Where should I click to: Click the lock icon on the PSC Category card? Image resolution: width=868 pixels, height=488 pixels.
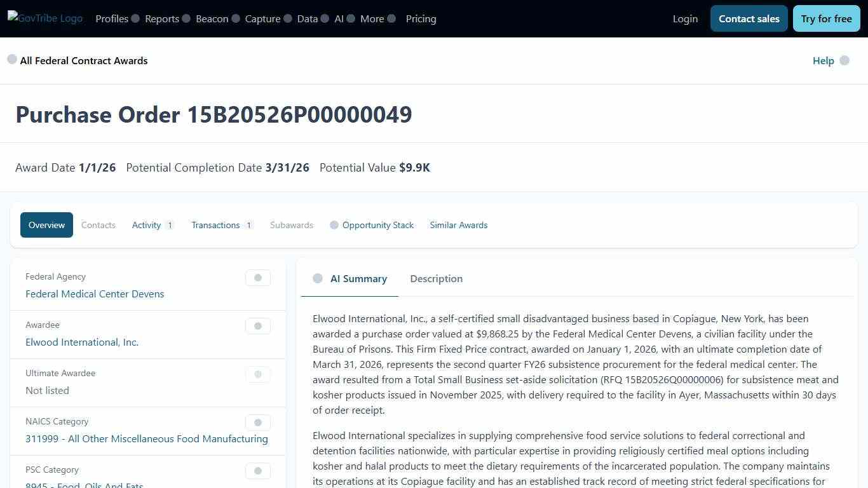coord(257,471)
